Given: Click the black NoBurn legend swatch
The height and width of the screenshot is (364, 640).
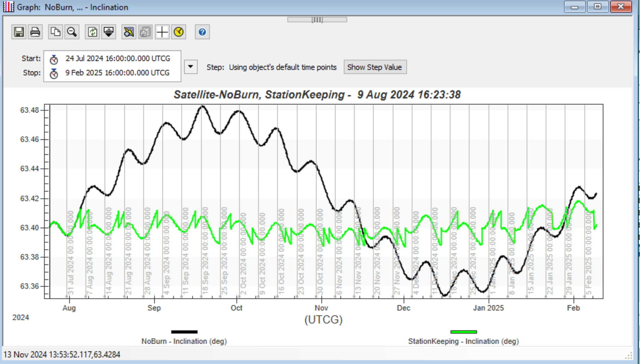Looking at the screenshot, I should pyautogui.click(x=184, y=332).
